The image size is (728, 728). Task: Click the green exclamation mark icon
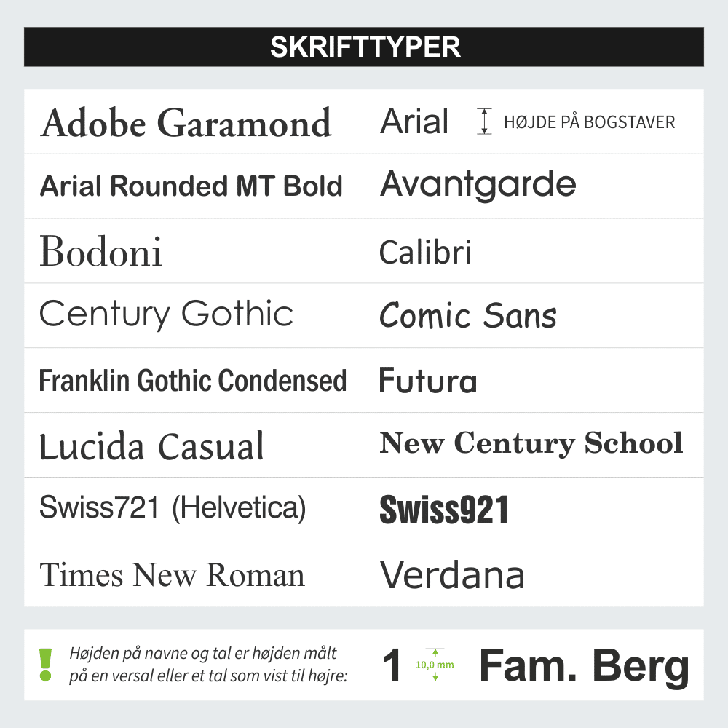(46, 665)
